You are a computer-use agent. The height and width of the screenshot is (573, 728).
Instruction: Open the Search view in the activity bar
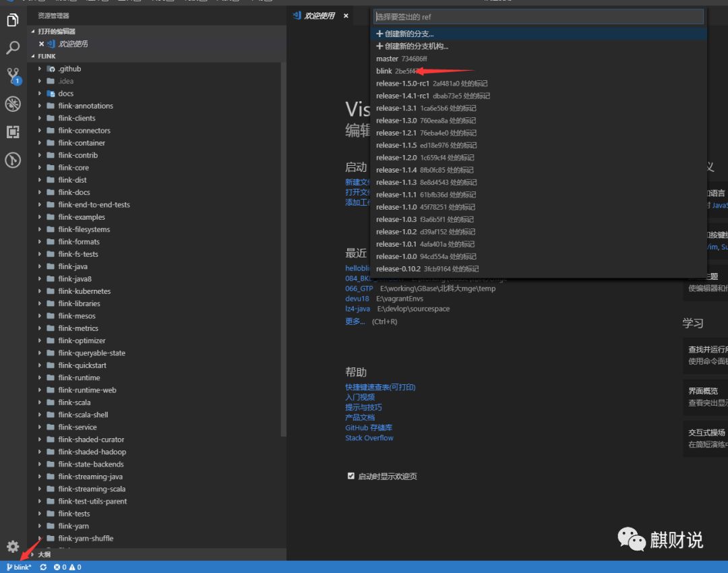coord(13,47)
